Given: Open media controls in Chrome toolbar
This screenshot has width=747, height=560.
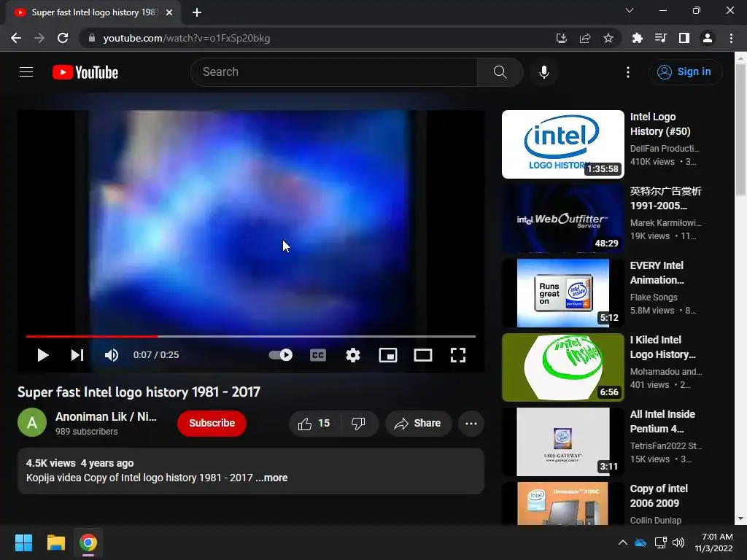Looking at the screenshot, I should tap(660, 38).
